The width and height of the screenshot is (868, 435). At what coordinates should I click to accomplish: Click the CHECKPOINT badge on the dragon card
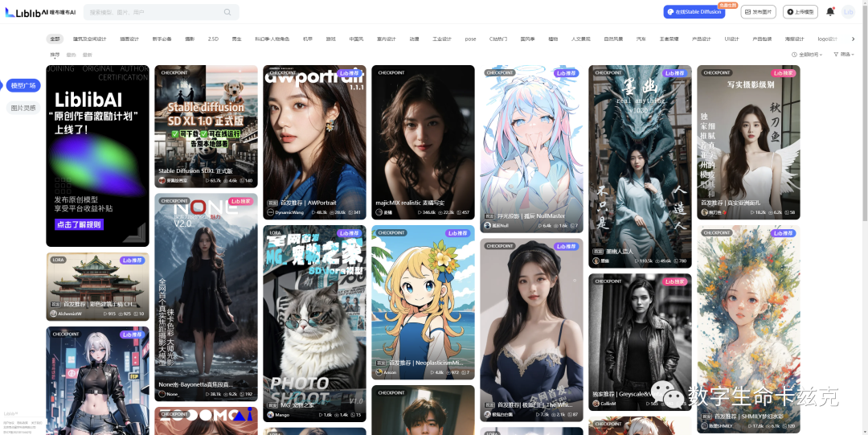(607, 72)
